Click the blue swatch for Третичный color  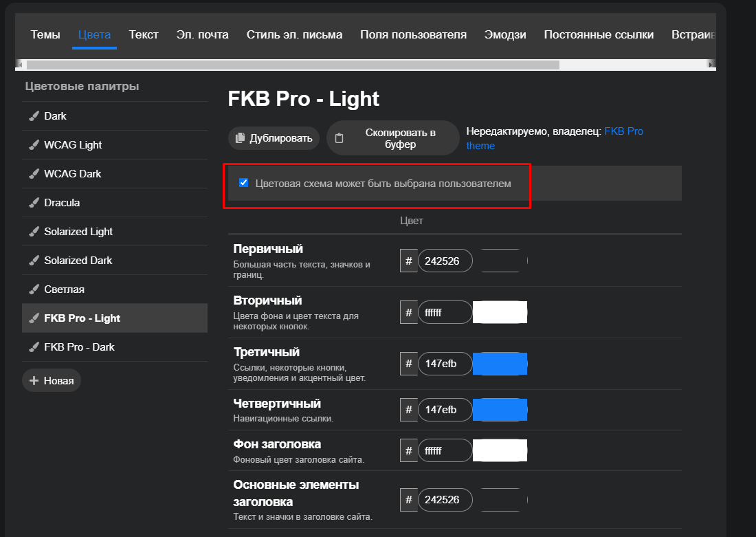pyautogui.click(x=500, y=364)
